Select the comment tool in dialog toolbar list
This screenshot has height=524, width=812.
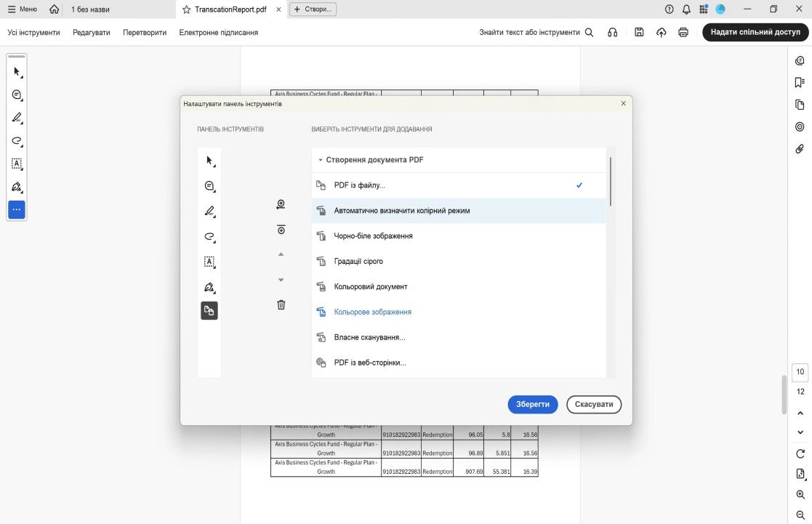tap(209, 186)
